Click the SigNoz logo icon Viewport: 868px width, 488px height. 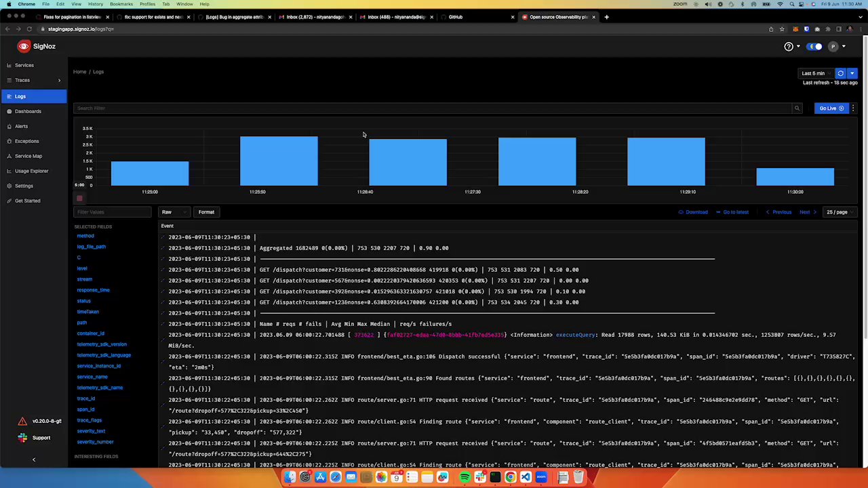tap(24, 46)
